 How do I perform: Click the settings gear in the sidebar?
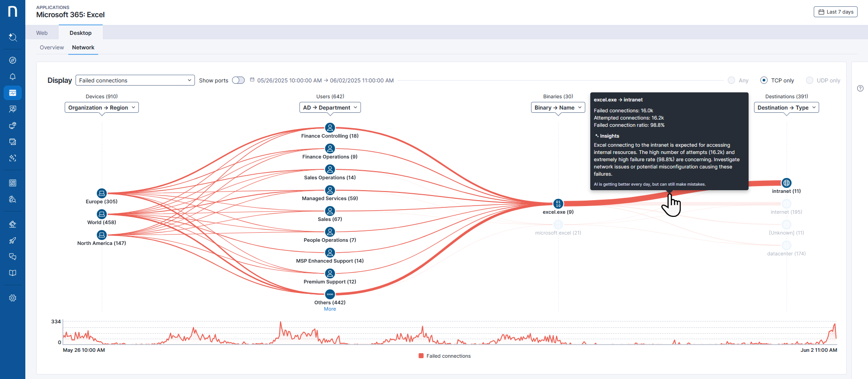tap(13, 298)
